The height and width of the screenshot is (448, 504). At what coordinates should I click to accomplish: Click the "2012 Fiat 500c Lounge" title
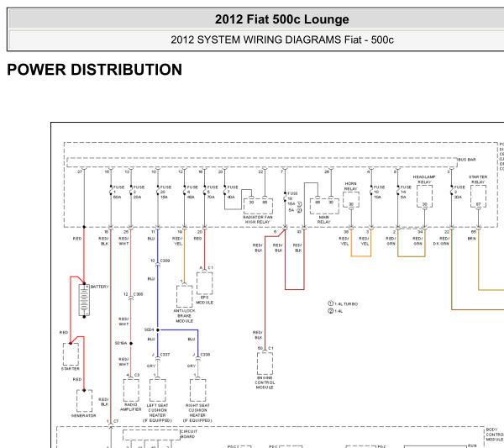coord(282,19)
